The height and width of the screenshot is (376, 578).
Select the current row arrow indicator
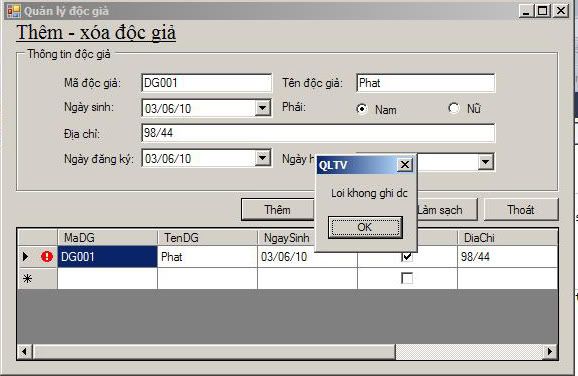(25, 256)
